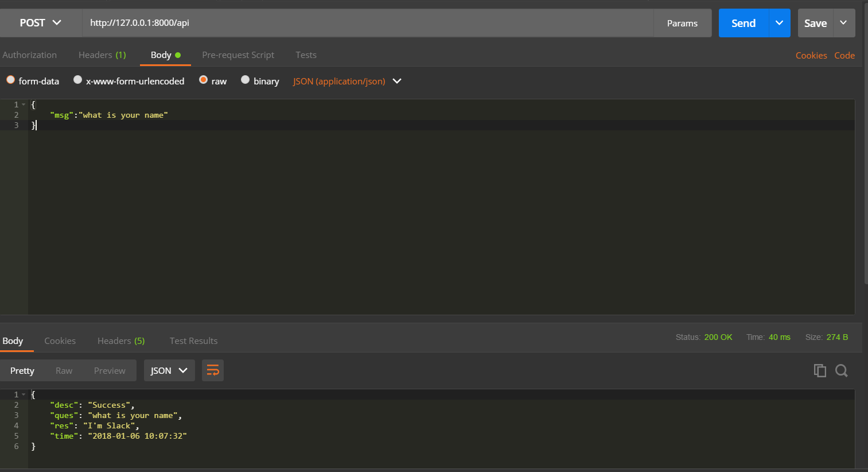
Task: Select the form-data radio button
Action: tap(10, 80)
